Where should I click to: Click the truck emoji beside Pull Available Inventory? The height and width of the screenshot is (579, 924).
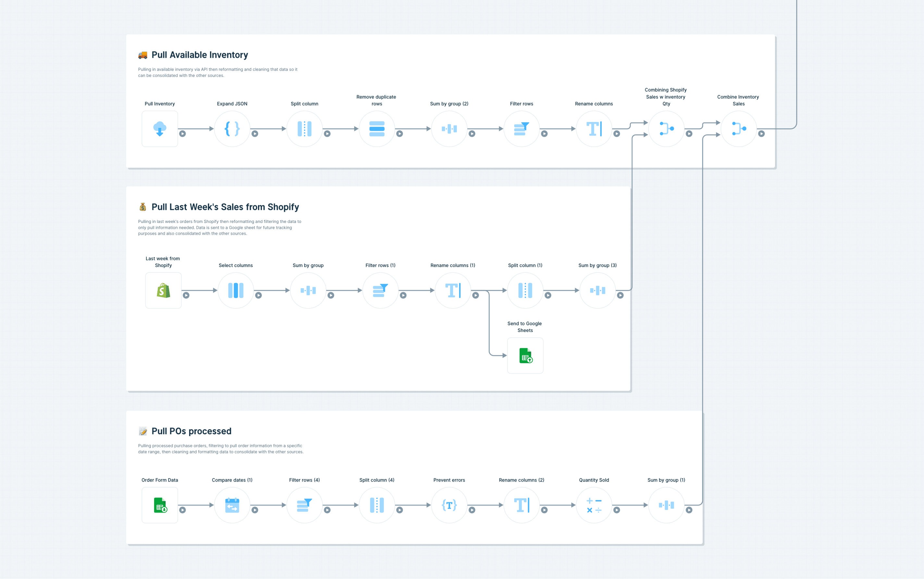pyautogui.click(x=143, y=55)
